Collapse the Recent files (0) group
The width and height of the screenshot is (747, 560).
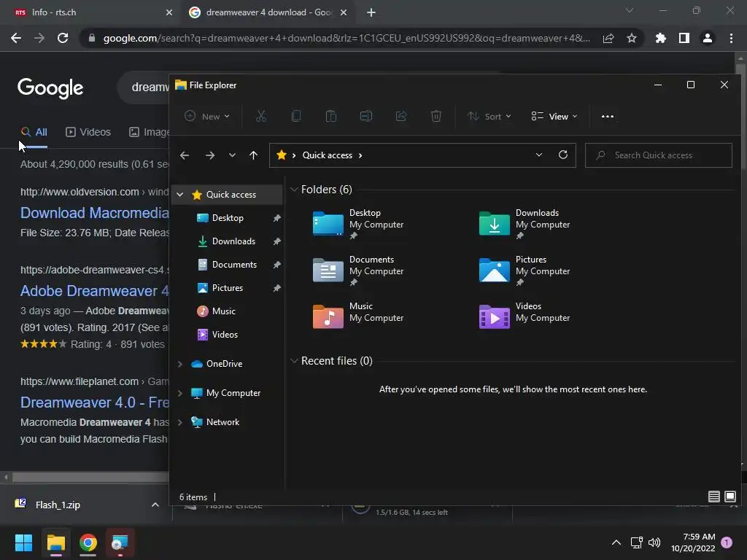294,361
